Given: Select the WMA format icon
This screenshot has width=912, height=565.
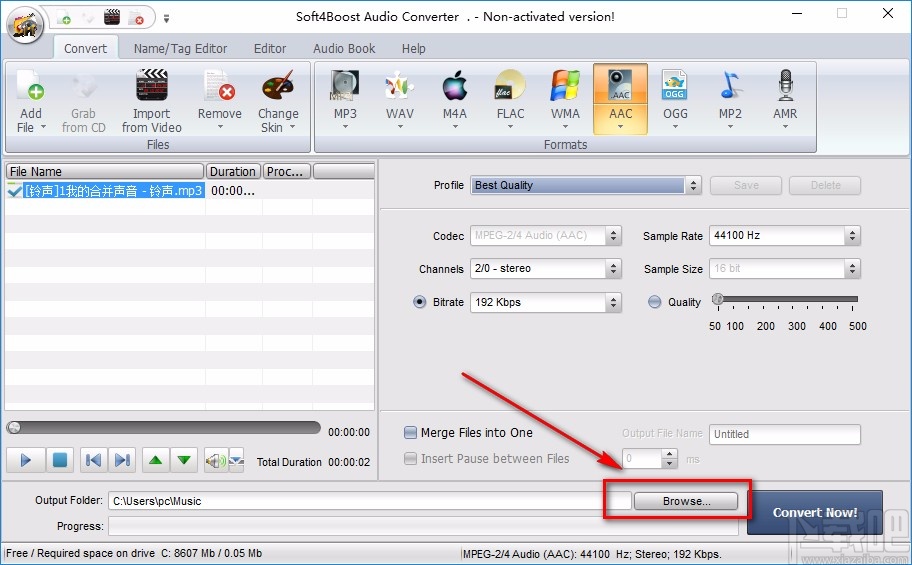Looking at the screenshot, I should (565, 86).
